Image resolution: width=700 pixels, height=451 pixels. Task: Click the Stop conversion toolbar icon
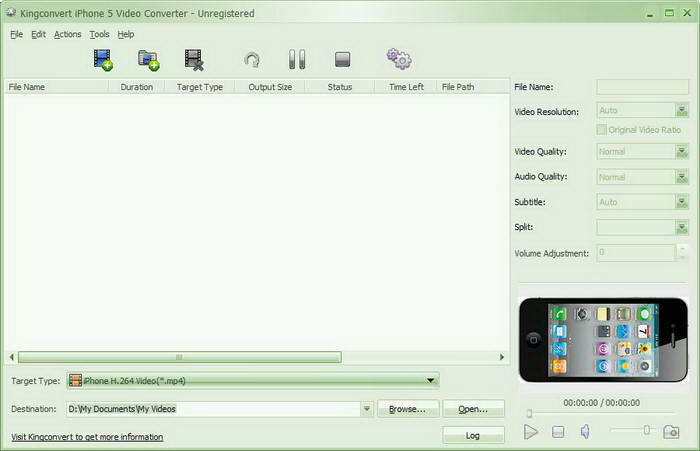pyautogui.click(x=342, y=59)
